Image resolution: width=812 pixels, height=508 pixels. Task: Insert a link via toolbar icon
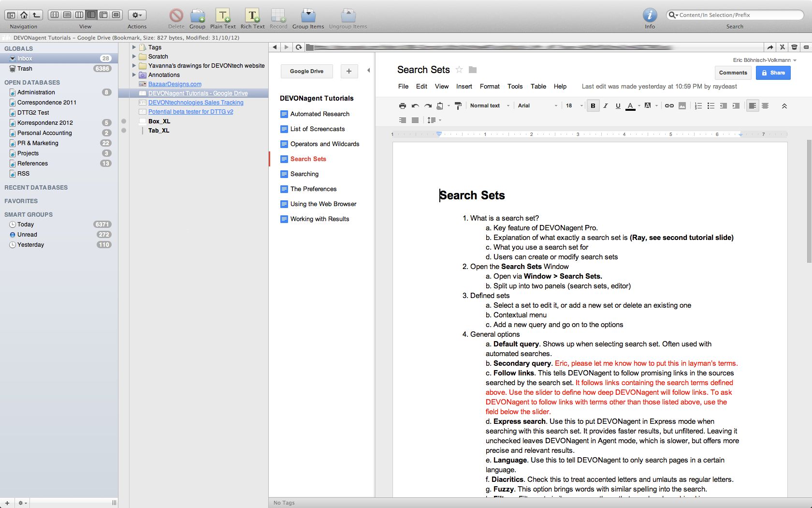tap(669, 105)
